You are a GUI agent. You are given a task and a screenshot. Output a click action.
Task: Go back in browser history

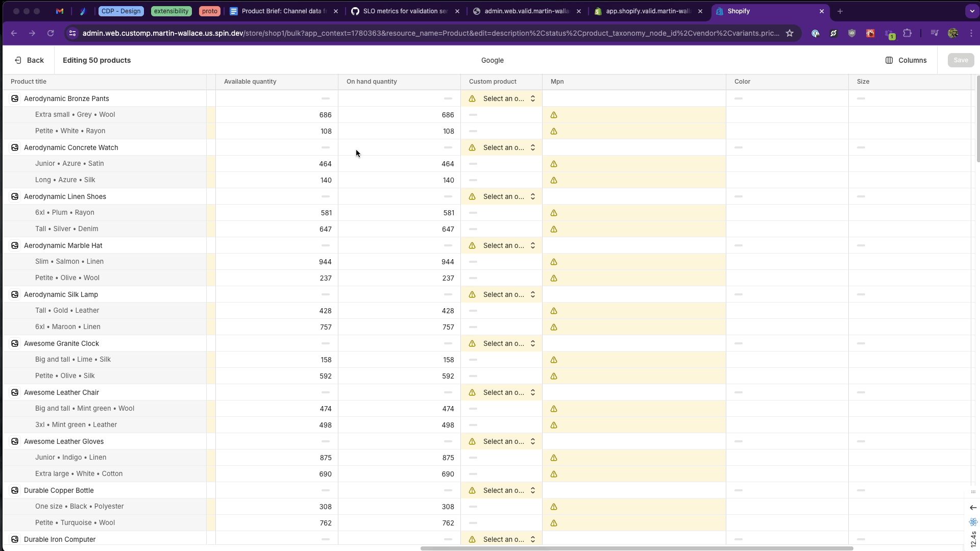[x=14, y=33]
